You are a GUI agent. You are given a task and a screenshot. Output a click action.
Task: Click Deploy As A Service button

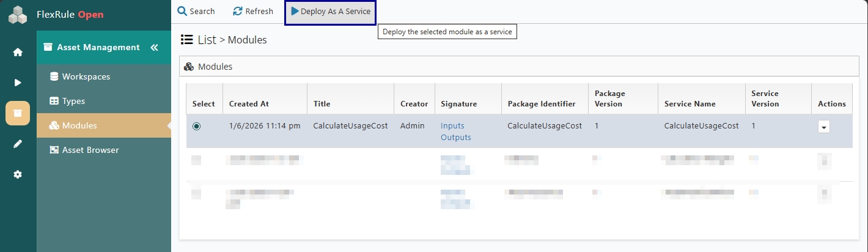pyautogui.click(x=330, y=12)
